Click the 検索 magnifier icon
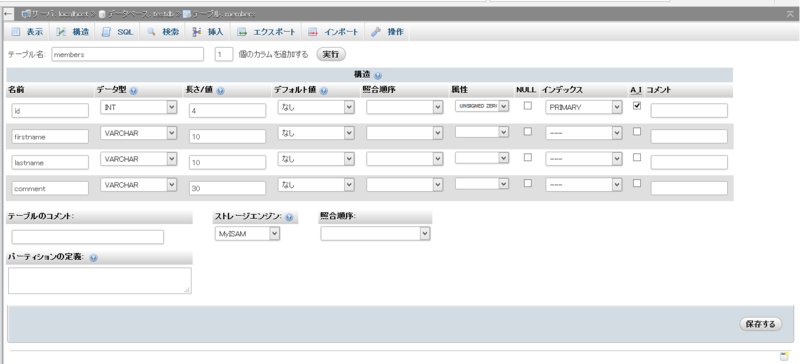The image size is (800, 364). click(x=151, y=32)
